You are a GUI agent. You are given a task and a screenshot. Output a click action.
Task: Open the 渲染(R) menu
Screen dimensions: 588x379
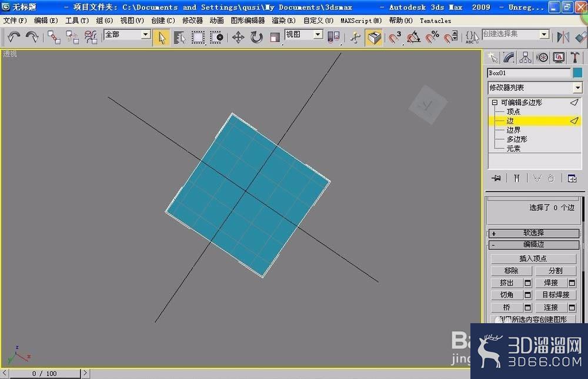[284, 21]
